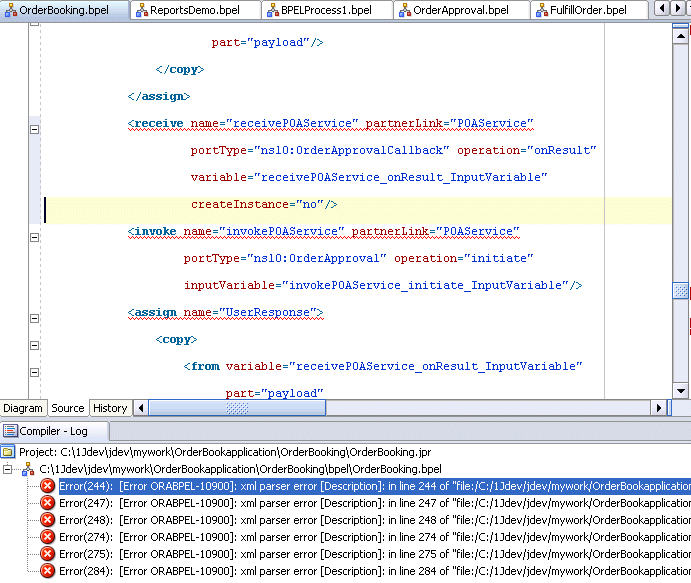The width and height of the screenshot is (691, 583).
Task: Click the Project folder icon in log
Action: [7, 452]
